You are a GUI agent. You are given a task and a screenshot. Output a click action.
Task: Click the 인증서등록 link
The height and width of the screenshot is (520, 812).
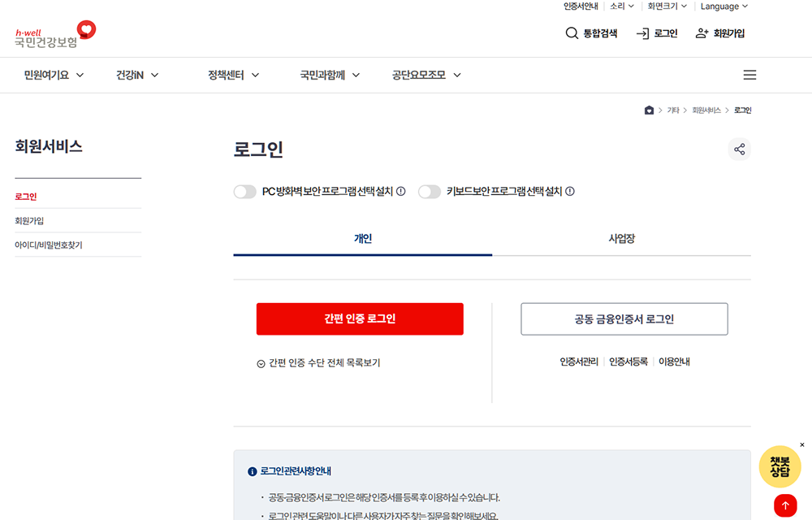[x=628, y=361]
